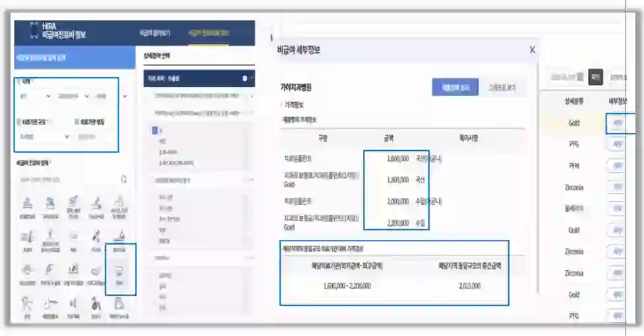
Task: Select the highlighted tooth treatment category icon
Action: point(119,271)
